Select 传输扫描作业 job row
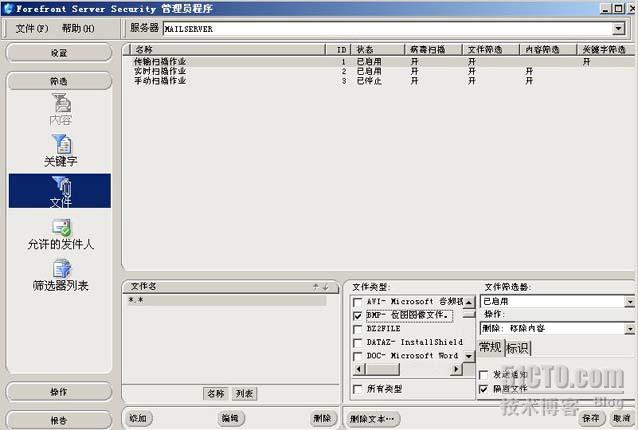The height and width of the screenshot is (430, 638). pyautogui.click(x=378, y=61)
